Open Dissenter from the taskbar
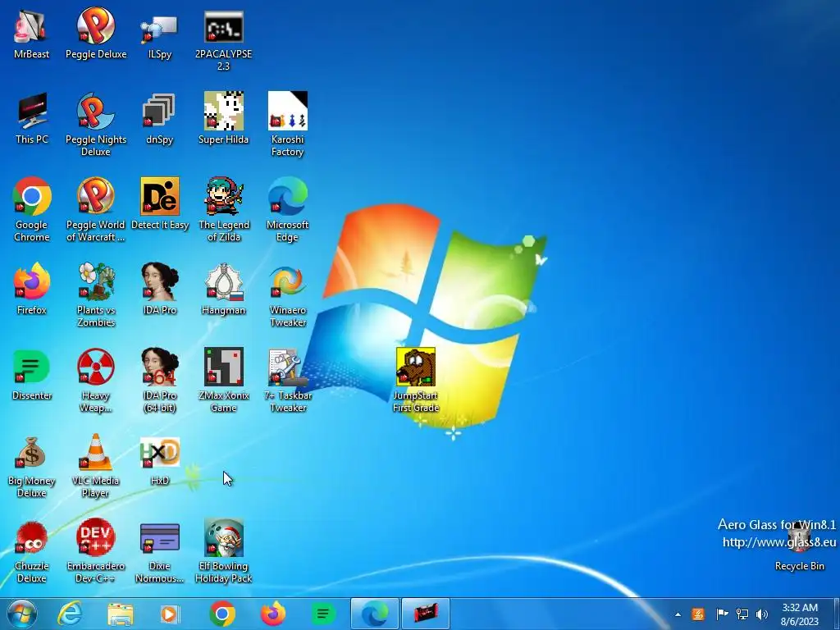This screenshot has height=630, width=840. [x=323, y=614]
